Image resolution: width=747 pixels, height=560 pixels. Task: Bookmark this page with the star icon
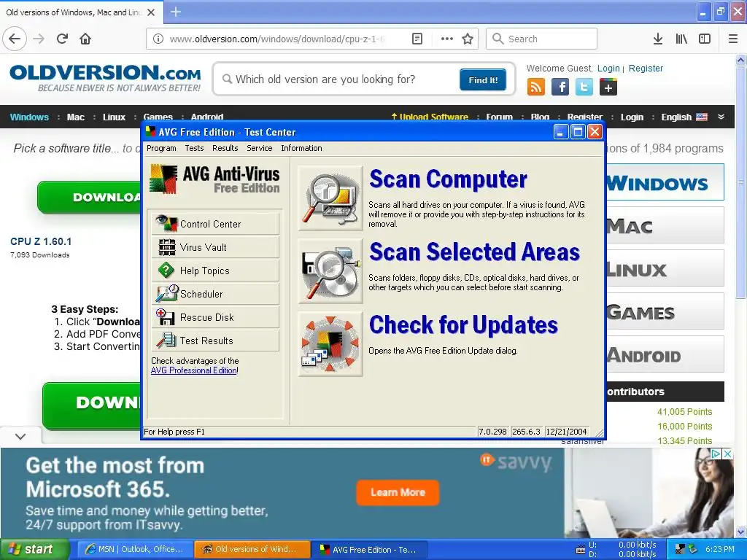click(468, 39)
